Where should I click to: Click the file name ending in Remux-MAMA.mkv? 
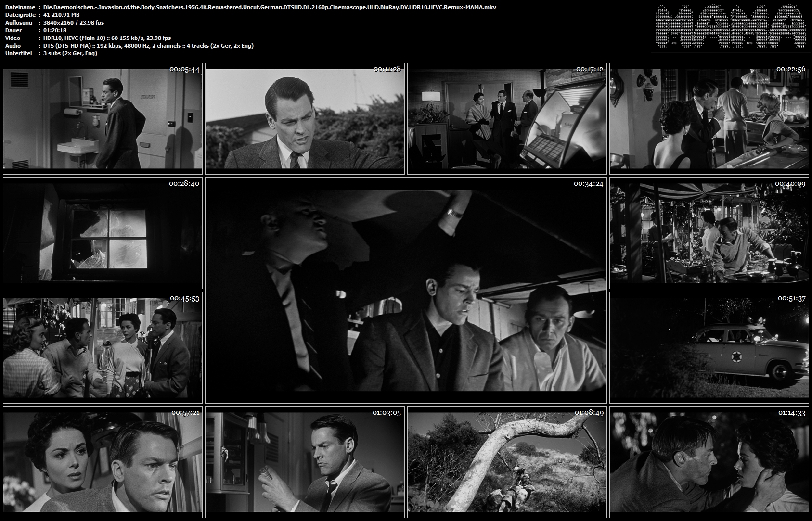270,7
